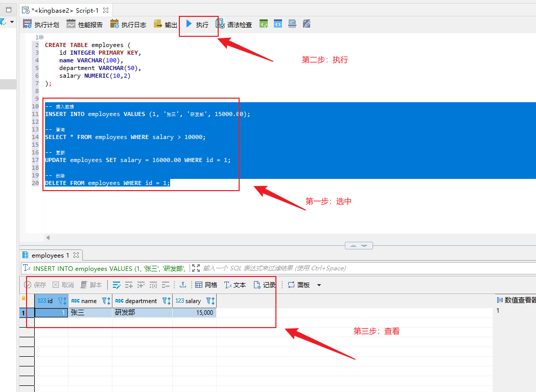Screen dimensions: 536x392
Task: Click the 保存 save button in results
Action: pyautogui.click(x=35, y=285)
